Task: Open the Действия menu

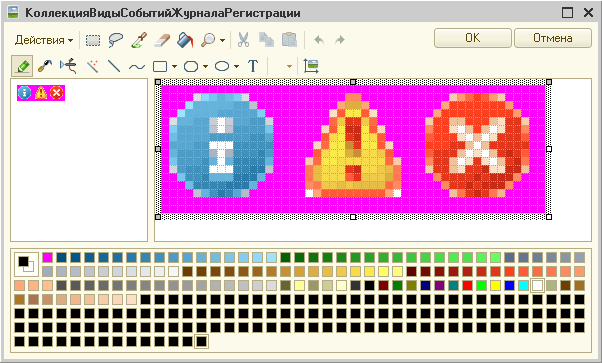Action: [x=44, y=40]
